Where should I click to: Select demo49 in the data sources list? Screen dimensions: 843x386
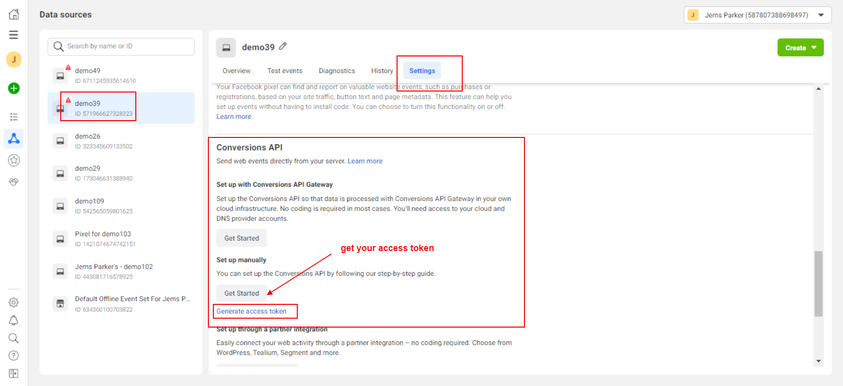click(121, 75)
